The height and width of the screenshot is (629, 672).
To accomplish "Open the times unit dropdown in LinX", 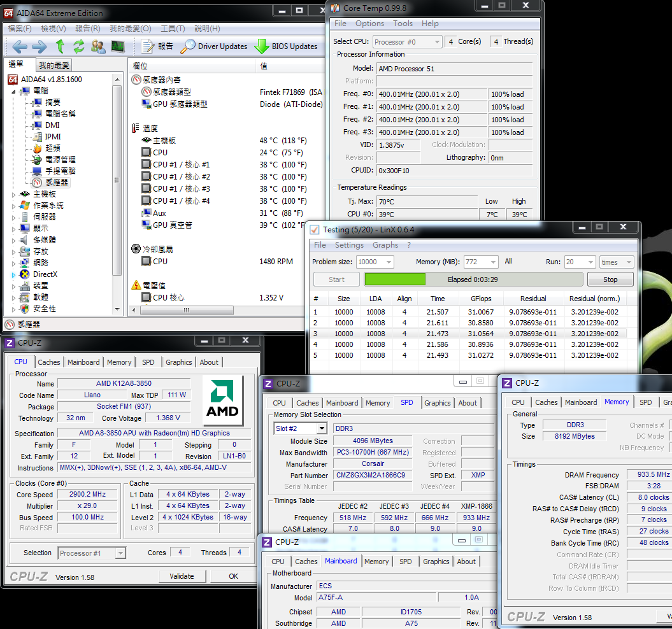I will 617,262.
